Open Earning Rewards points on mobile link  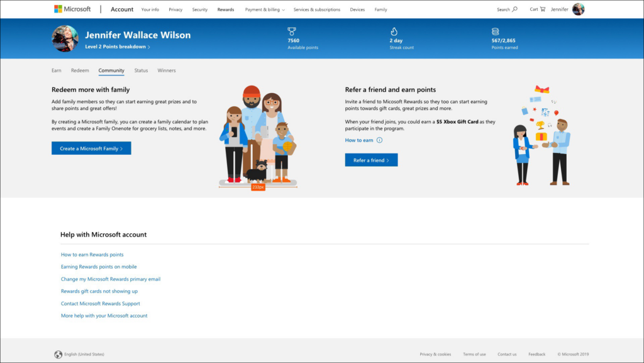point(99,267)
